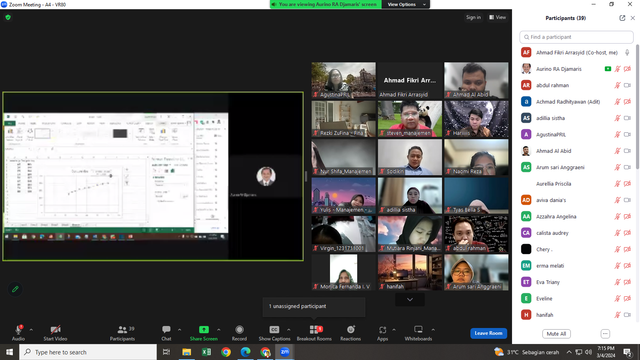Select Aurellia Priscila in participant list
Viewport: 640px width, 360px height.
point(576,184)
